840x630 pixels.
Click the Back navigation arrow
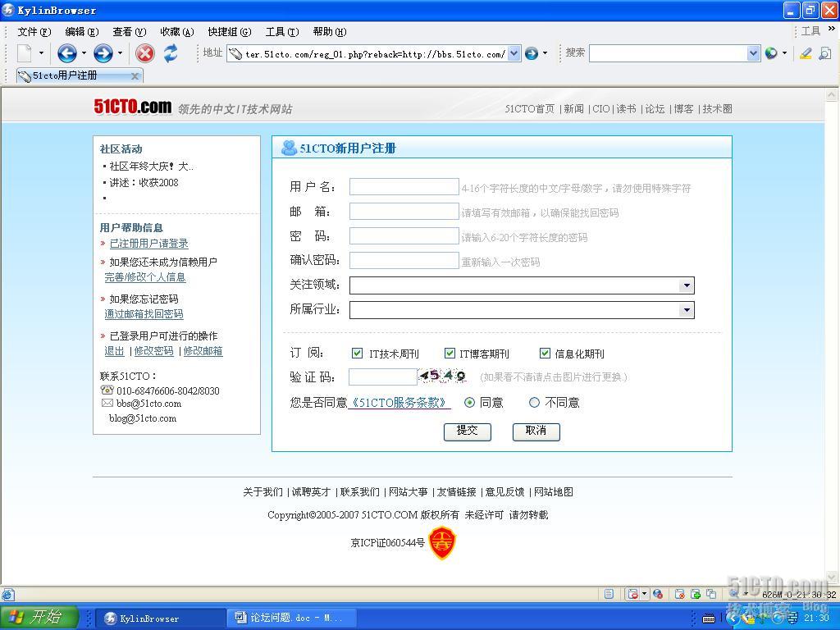click(x=67, y=53)
